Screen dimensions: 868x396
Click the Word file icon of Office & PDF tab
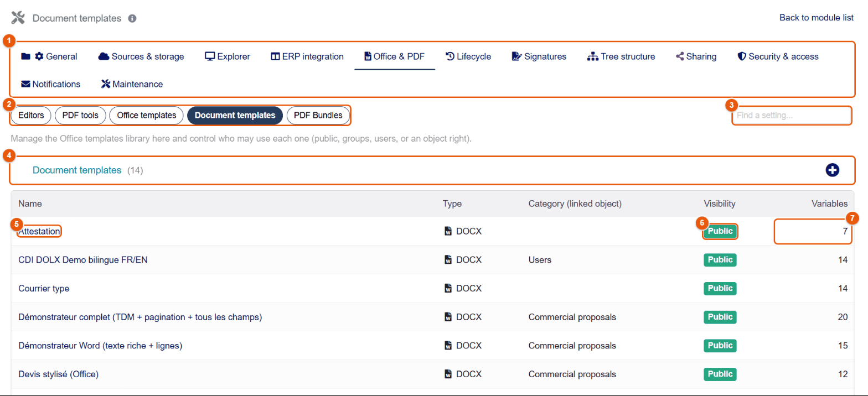(368, 56)
